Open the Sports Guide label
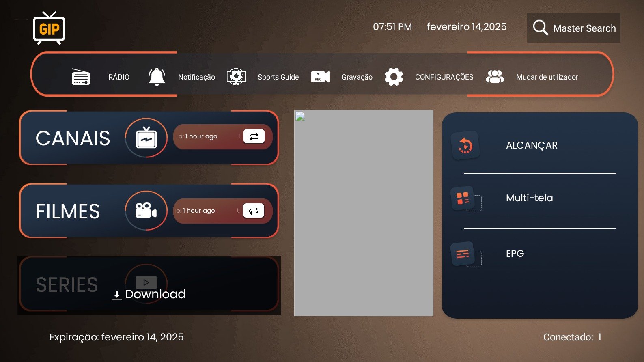 (278, 77)
